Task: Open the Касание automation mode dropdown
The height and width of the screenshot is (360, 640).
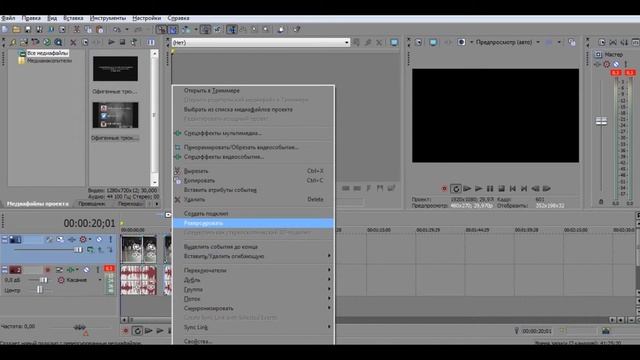Action: point(100,280)
